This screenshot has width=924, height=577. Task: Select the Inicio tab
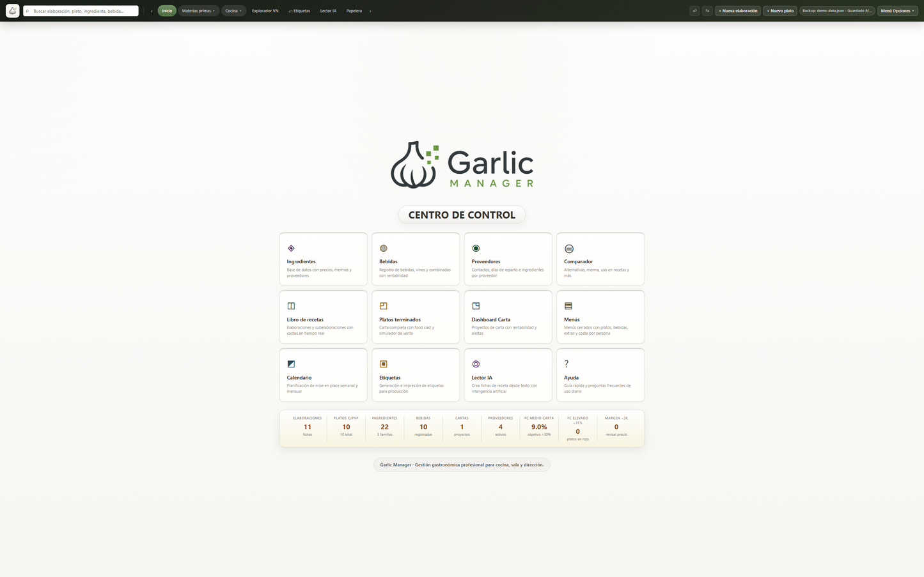click(x=167, y=11)
